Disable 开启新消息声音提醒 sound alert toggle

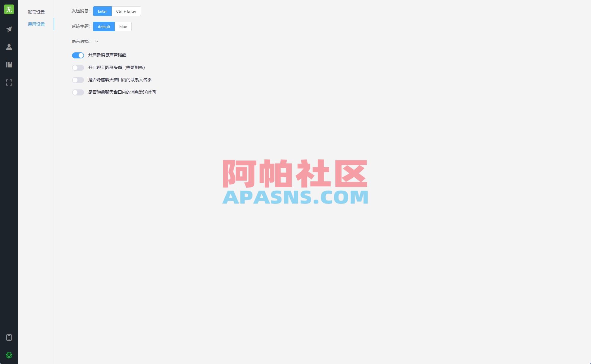[78, 55]
